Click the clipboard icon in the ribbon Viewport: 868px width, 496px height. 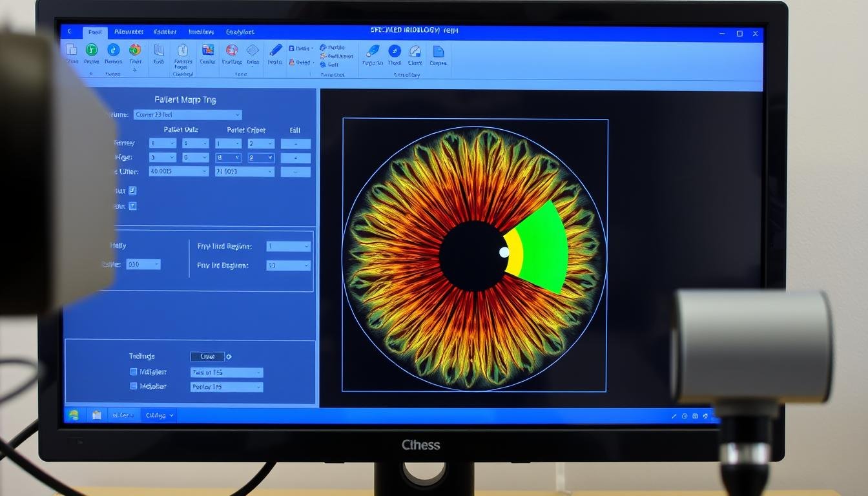click(x=182, y=50)
